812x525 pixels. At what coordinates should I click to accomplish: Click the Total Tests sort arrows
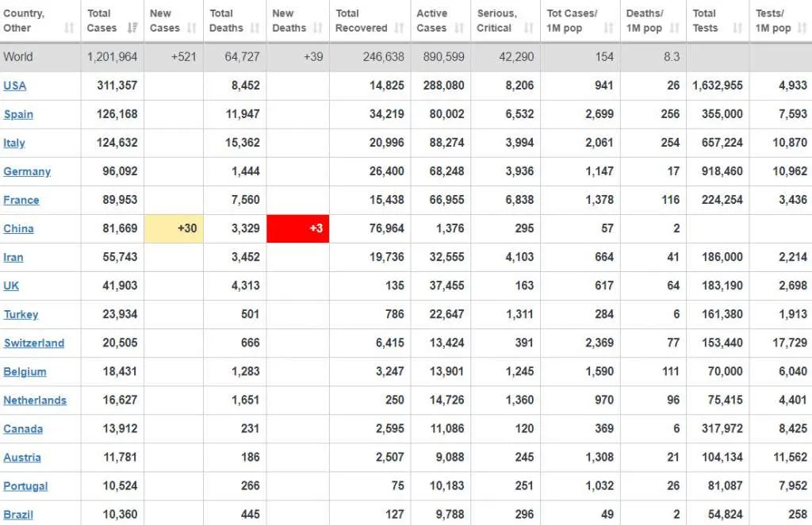pos(737,28)
